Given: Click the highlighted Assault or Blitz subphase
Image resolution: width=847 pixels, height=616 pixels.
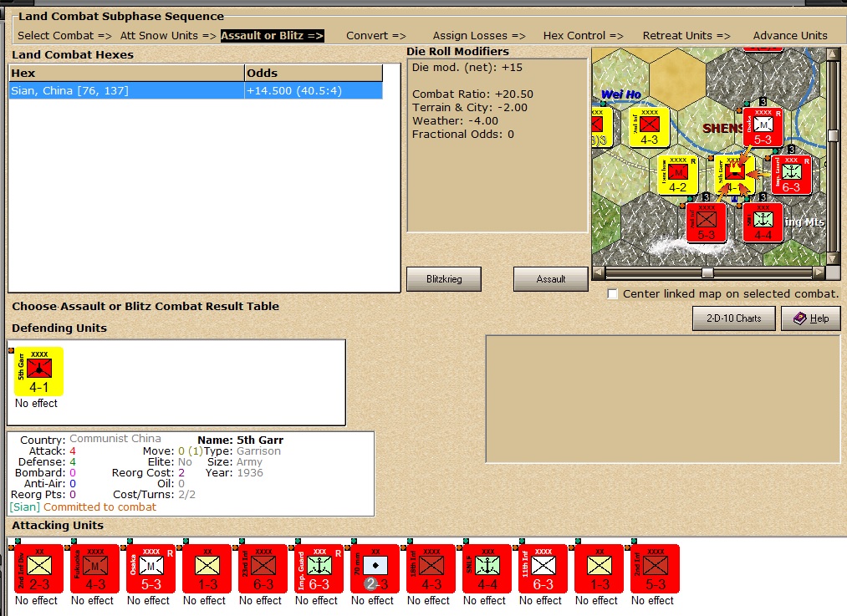Looking at the screenshot, I should [x=273, y=36].
